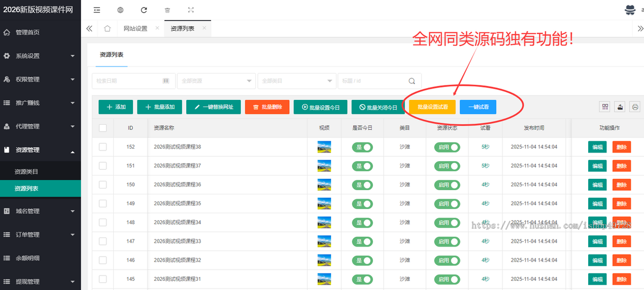Expand the 订单管理 menu arrow

(x=72, y=235)
